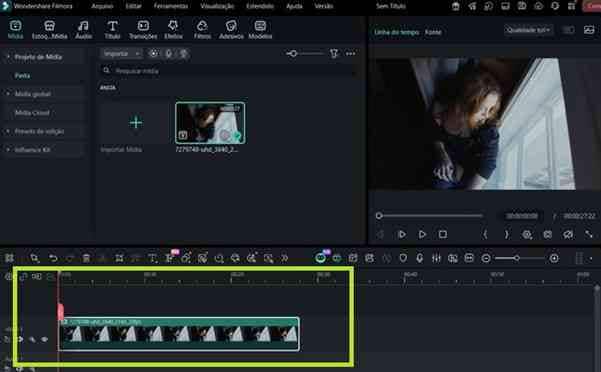Expand the Presets de edição tree item
This screenshot has height=372, width=601.
8,131
